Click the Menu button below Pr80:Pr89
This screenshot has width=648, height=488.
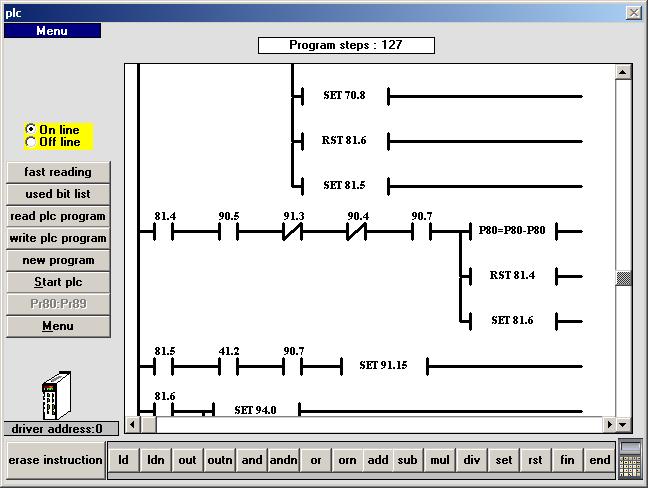pyautogui.click(x=58, y=326)
